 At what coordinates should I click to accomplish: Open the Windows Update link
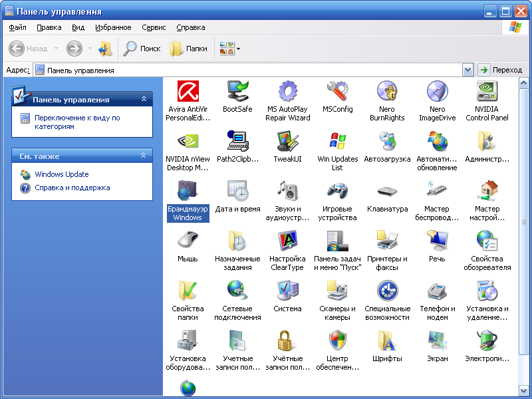click(61, 174)
